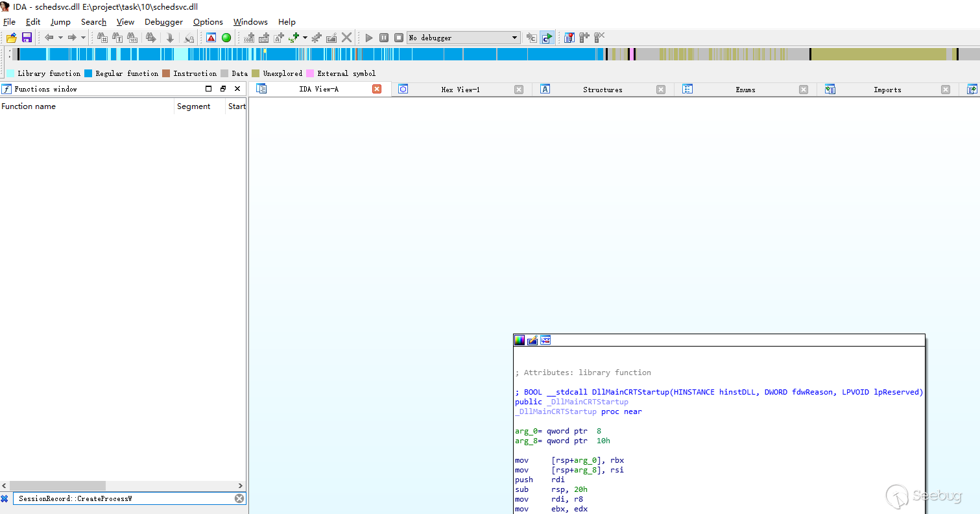980x514 pixels.
Task: Sort functions by the Segment column header
Action: [x=193, y=106]
